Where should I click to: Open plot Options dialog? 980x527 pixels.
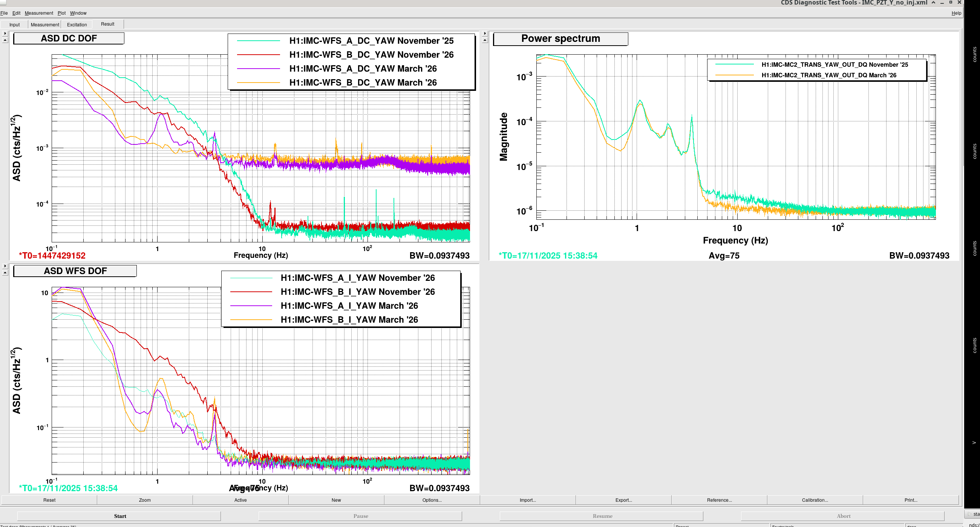tap(432, 500)
